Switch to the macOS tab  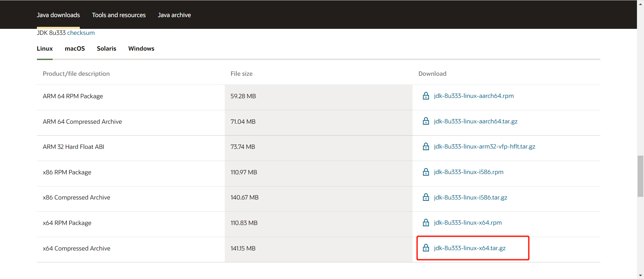(x=75, y=49)
